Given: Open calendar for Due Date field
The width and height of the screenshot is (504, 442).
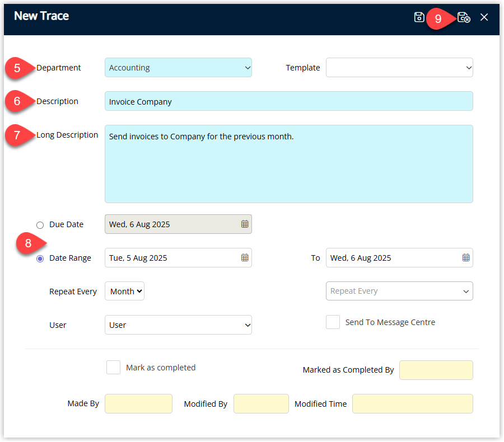Looking at the screenshot, I should (x=245, y=224).
